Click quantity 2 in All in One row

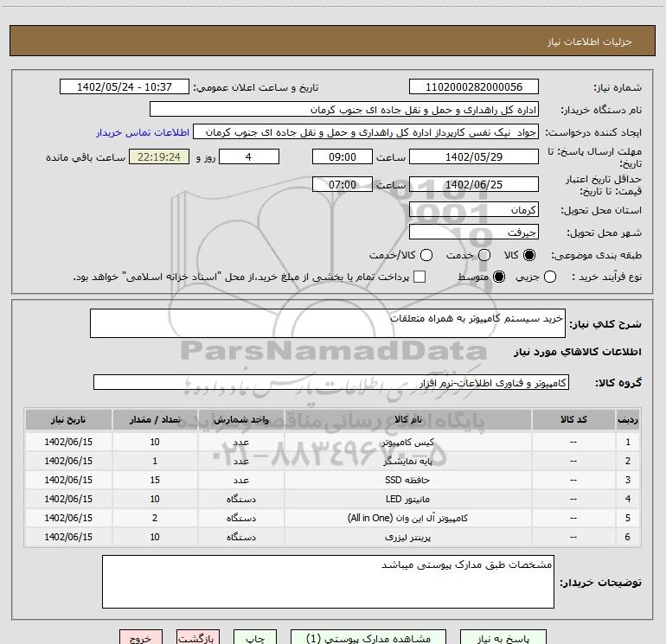pos(155,518)
